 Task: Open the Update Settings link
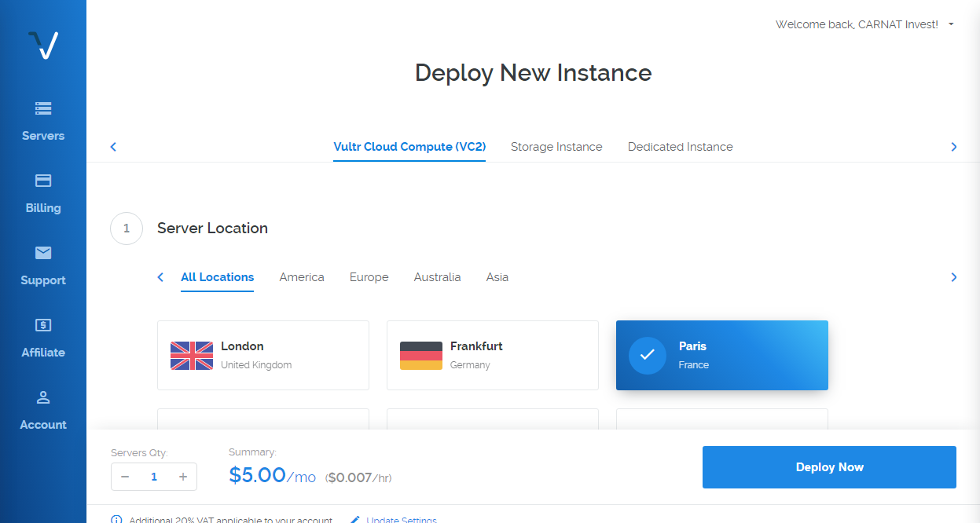(402, 520)
